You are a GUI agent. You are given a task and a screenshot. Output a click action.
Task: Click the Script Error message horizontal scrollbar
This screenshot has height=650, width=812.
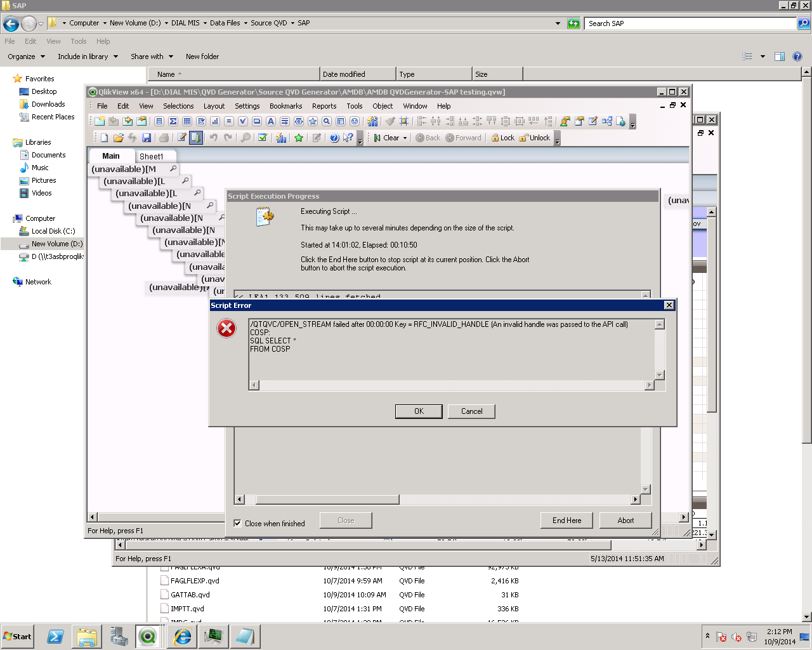pyautogui.click(x=451, y=385)
